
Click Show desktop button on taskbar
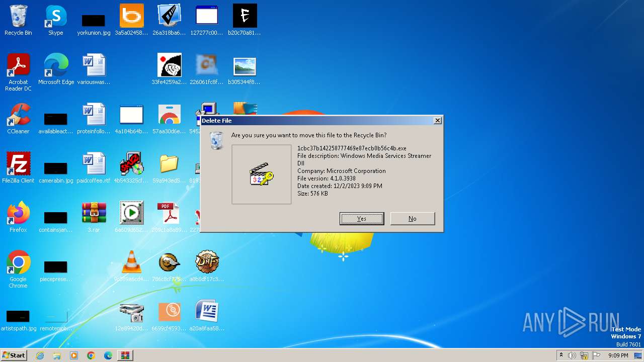click(x=638, y=355)
